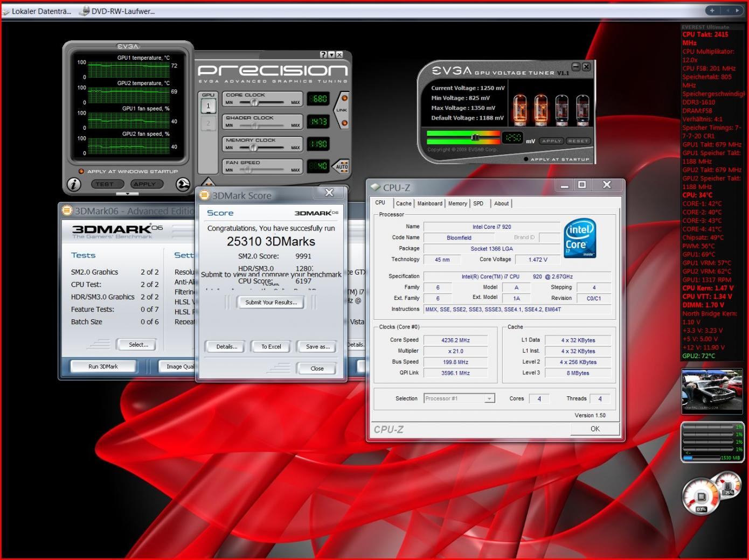Switch to the Cache tab in CPU-Z
The image size is (749, 560).
404,204
